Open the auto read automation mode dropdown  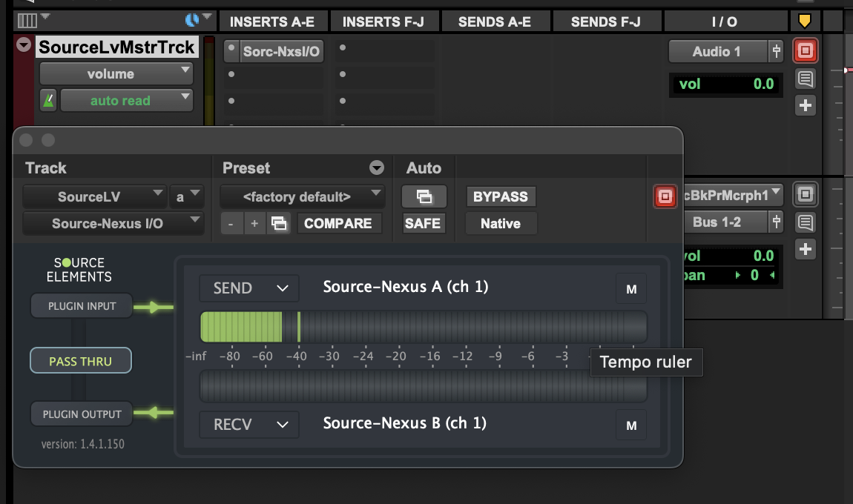(x=126, y=101)
